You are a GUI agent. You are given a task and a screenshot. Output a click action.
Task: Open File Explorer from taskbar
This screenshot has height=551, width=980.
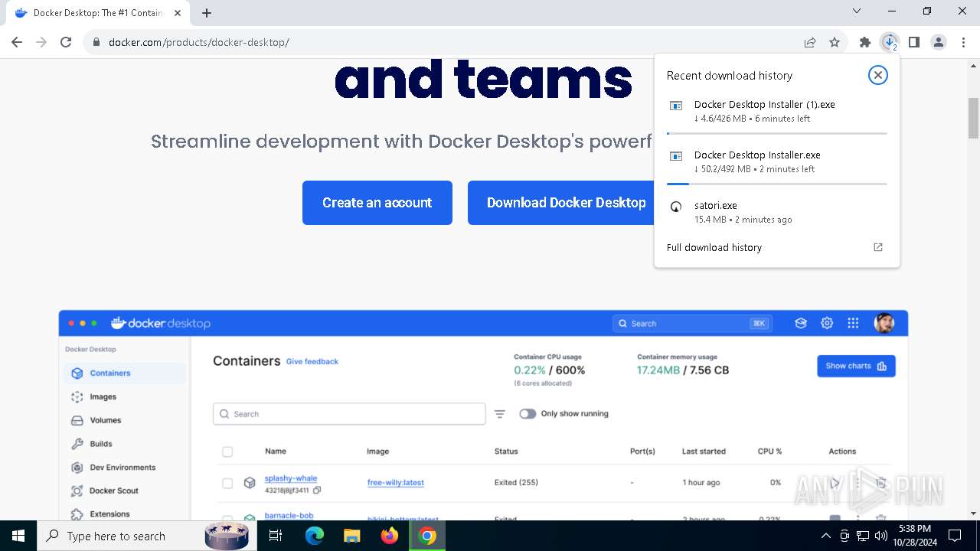pyautogui.click(x=352, y=536)
